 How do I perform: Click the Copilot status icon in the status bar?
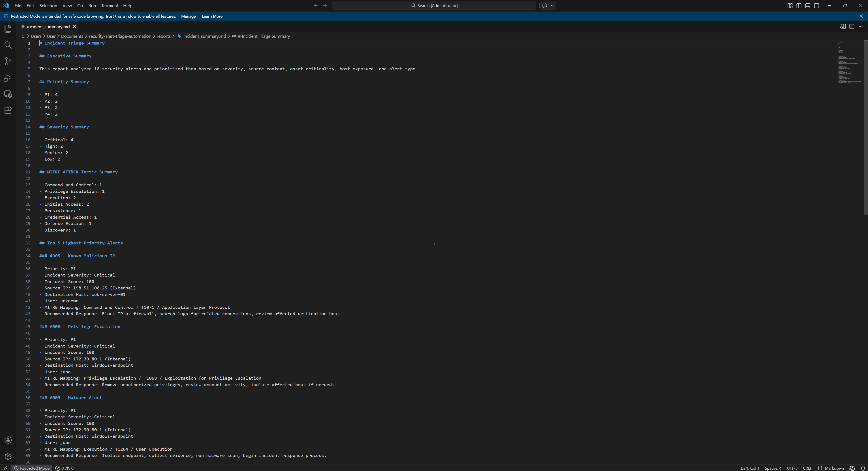[852, 468]
